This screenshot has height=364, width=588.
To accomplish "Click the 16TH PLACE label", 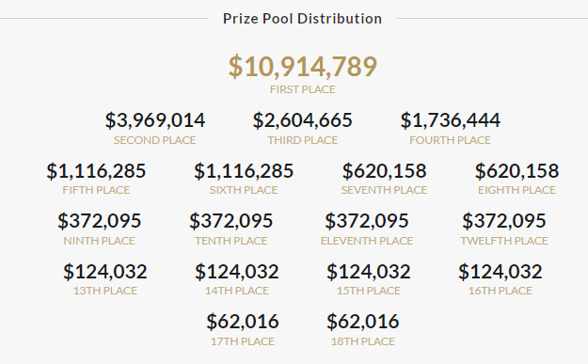I will pyautogui.click(x=500, y=291).
